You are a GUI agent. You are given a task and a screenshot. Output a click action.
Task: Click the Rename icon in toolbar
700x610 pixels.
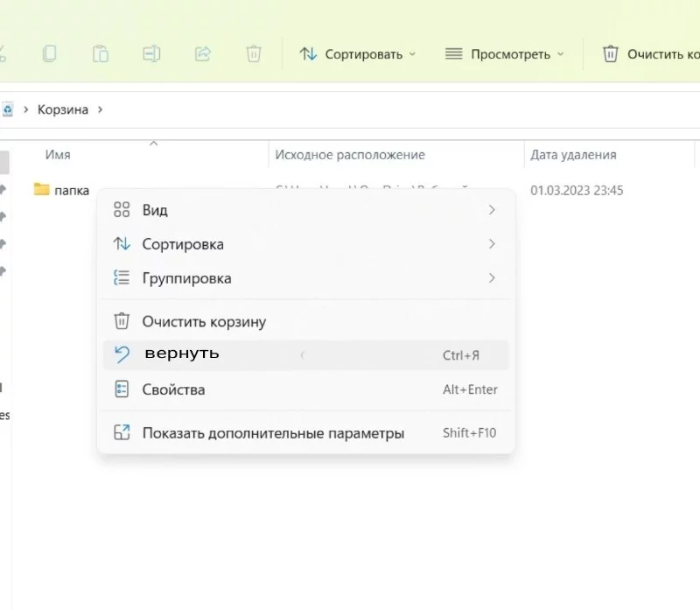point(151,53)
